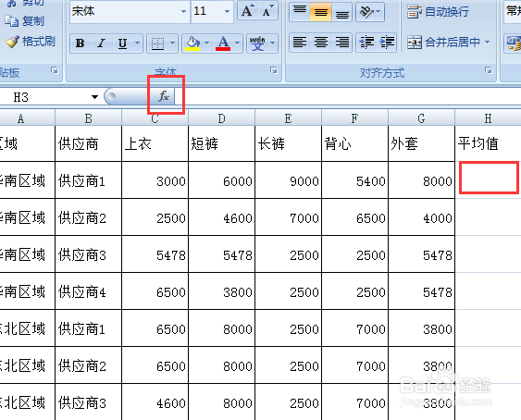This screenshot has height=420, width=521.
Task: Open clipboard group dialog launcher
Action: tap(55, 70)
